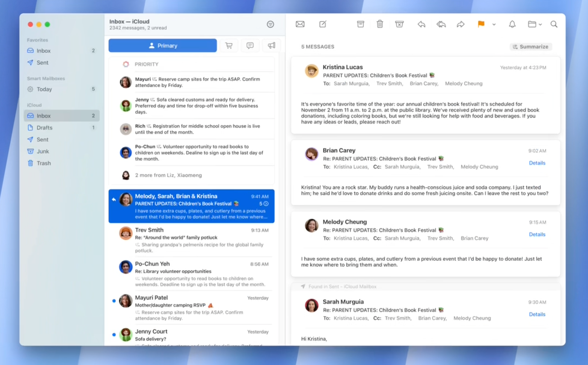Click Details on Brian Carey's reply
The image size is (588, 365).
click(537, 162)
